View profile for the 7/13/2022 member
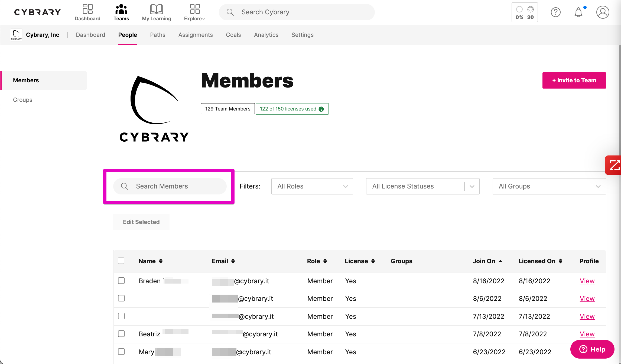The height and width of the screenshot is (364, 621). coord(587,317)
